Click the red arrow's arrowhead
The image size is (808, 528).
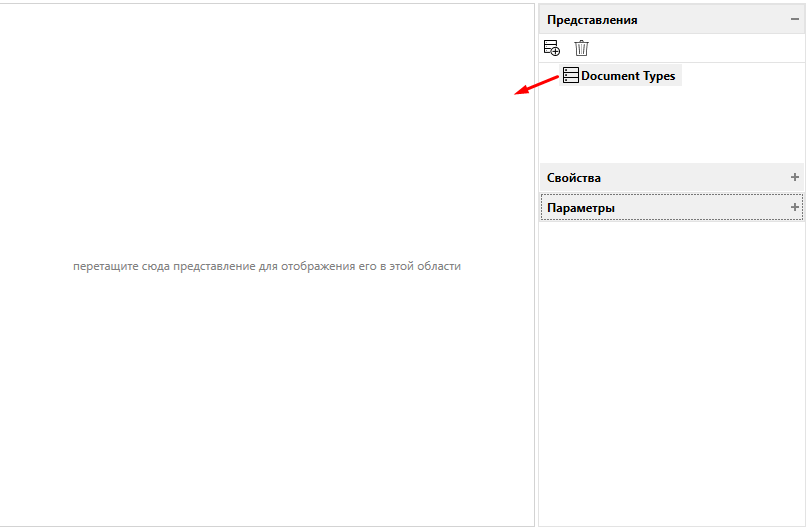coord(519,93)
